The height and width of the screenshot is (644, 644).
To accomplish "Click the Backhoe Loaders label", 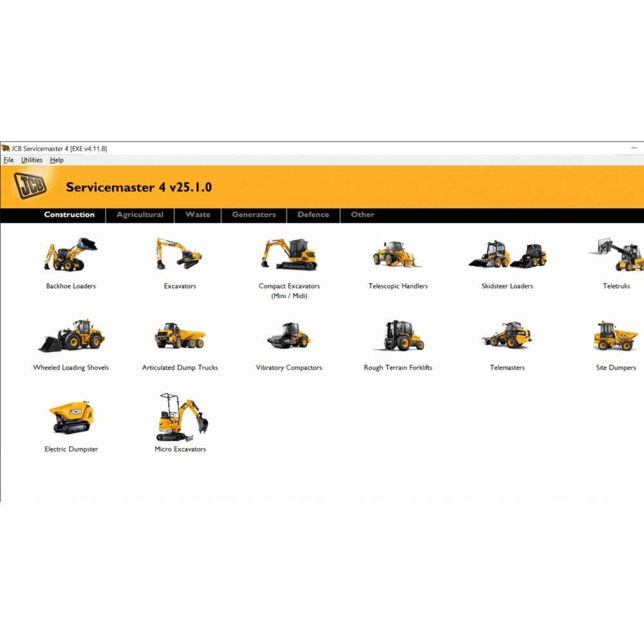I will point(71,287).
